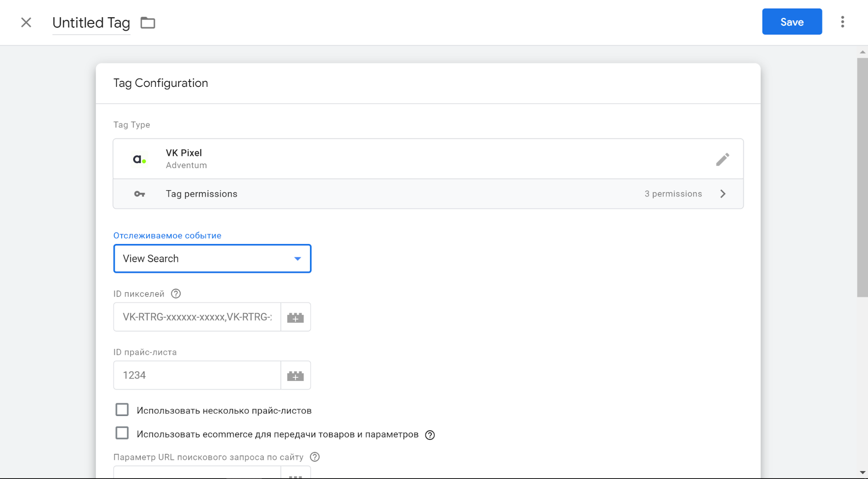This screenshot has width=868, height=479.
Task: Open the help icon beside the ecommerce checkbox
Action: [x=429, y=435]
